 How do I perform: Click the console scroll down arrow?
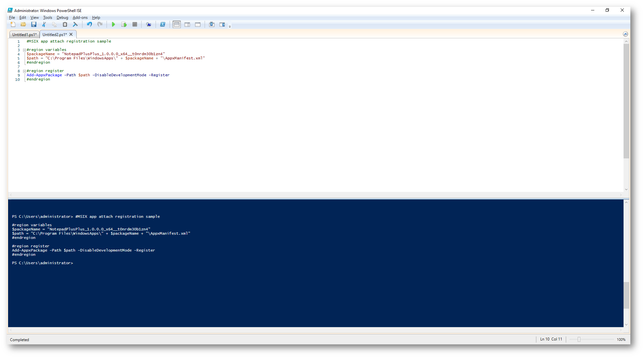pyautogui.click(x=626, y=325)
